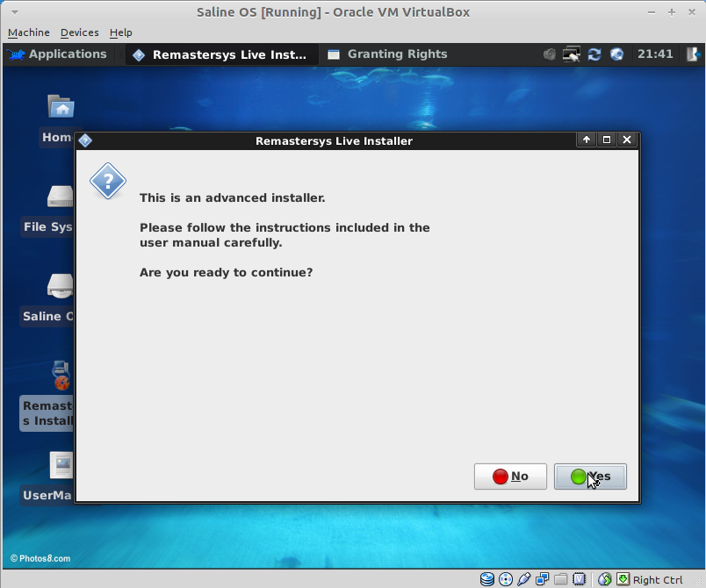Click the volume speaker icon in panel
706x588 pixels.
coord(549,54)
